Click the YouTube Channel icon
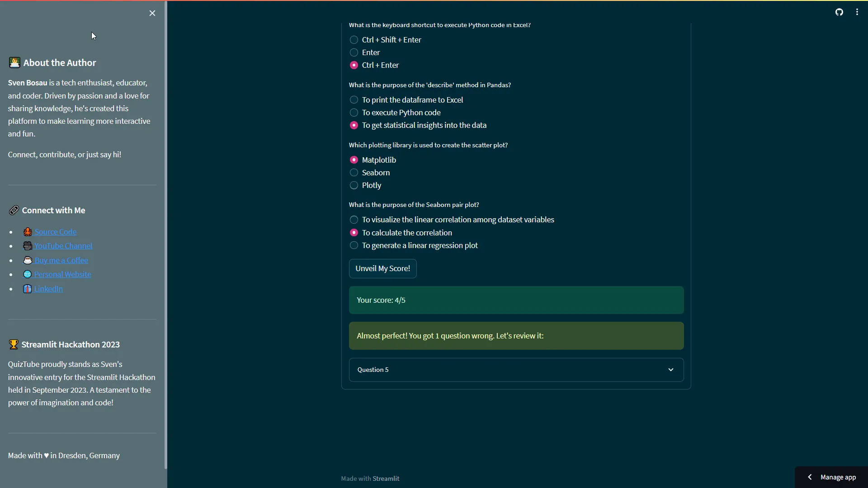This screenshot has width=868, height=488. pyautogui.click(x=28, y=246)
